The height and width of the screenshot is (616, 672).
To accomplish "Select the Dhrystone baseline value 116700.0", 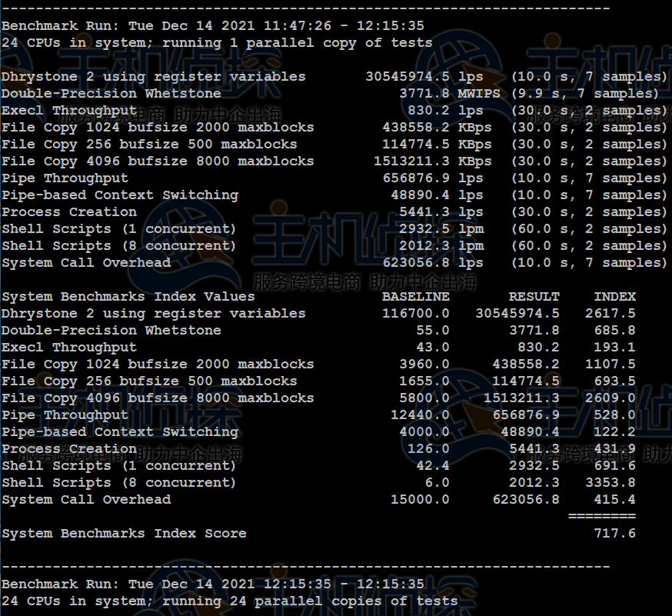I will [x=415, y=313].
